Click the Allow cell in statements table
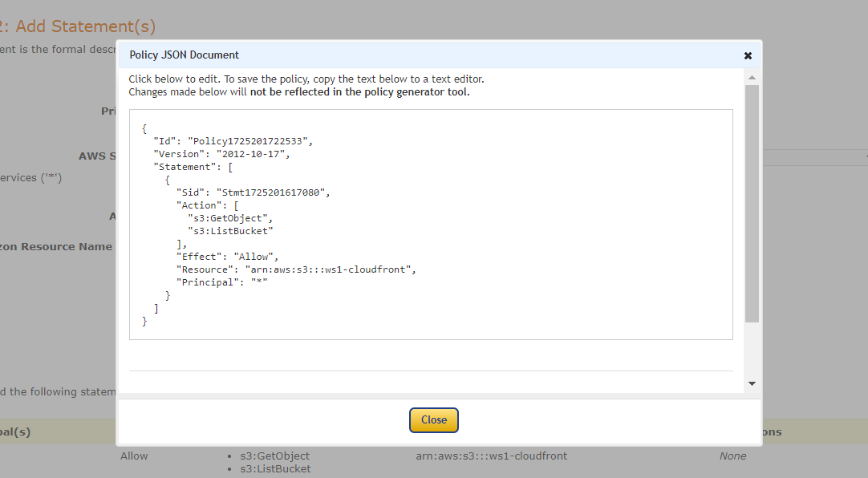Image resolution: width=868 pixels, height=478 pixels. 134,456
